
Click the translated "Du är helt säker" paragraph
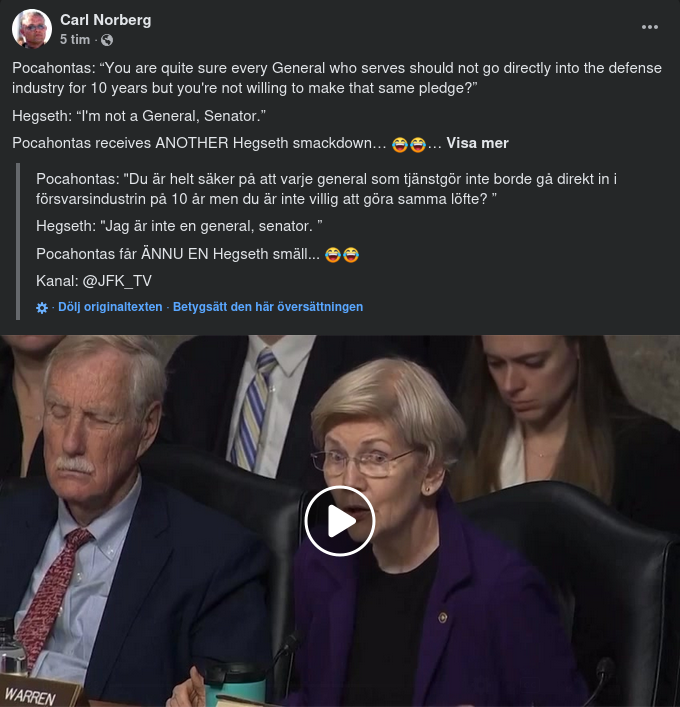(x=325, y=189)
